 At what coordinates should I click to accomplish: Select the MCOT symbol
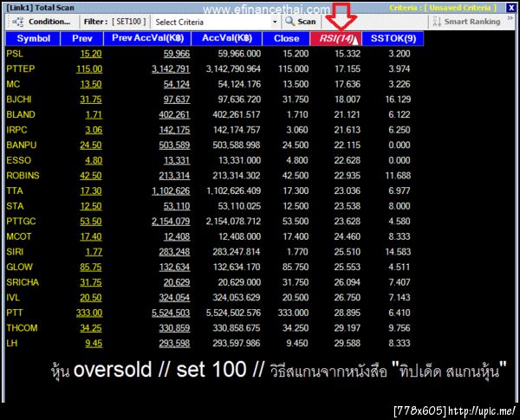19,236
